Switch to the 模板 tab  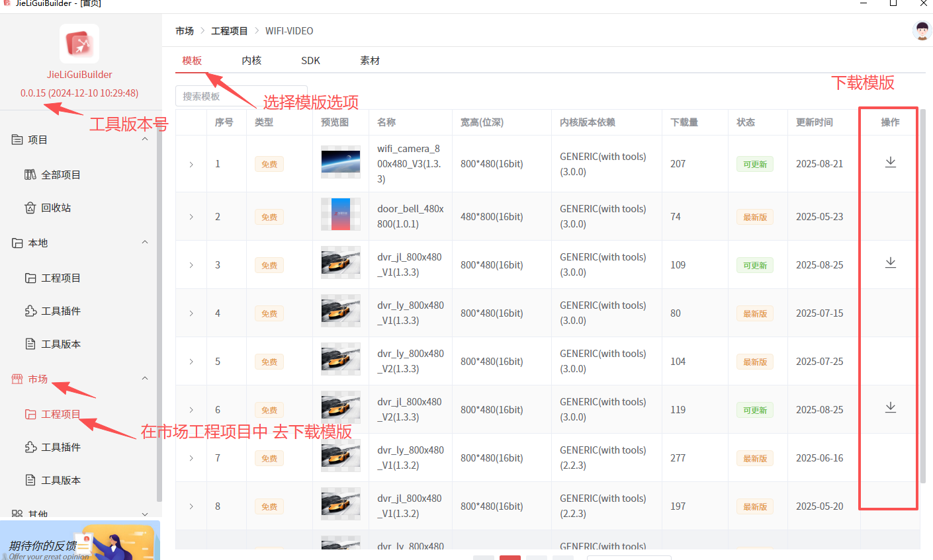pyautogui.click(x=192, y=60)
